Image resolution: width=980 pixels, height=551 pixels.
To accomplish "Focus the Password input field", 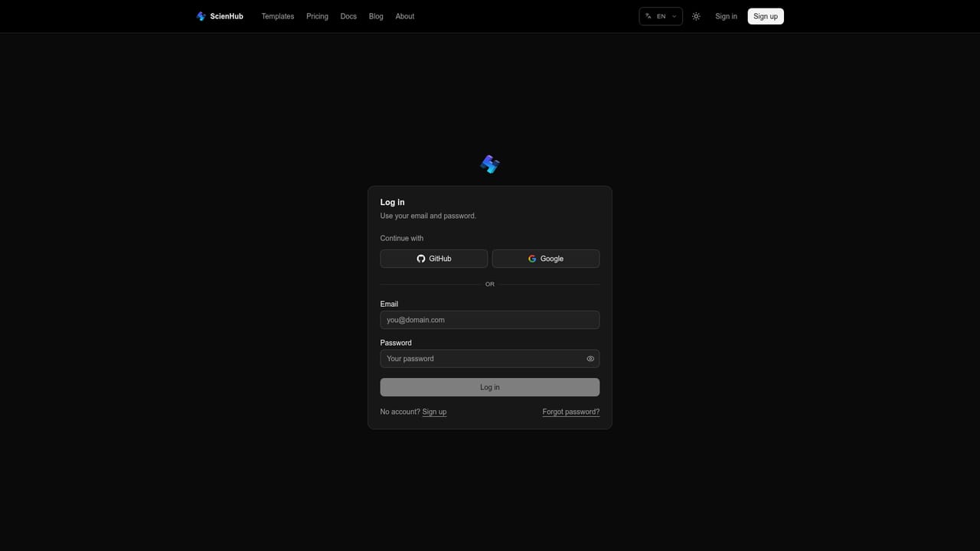I will click(490, 359).
